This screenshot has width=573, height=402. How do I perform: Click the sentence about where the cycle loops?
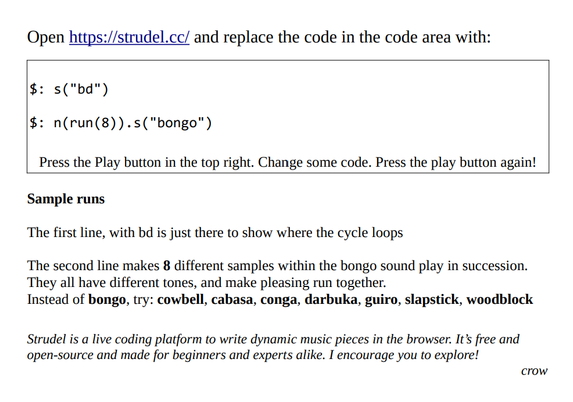click(x=215, y=232)
